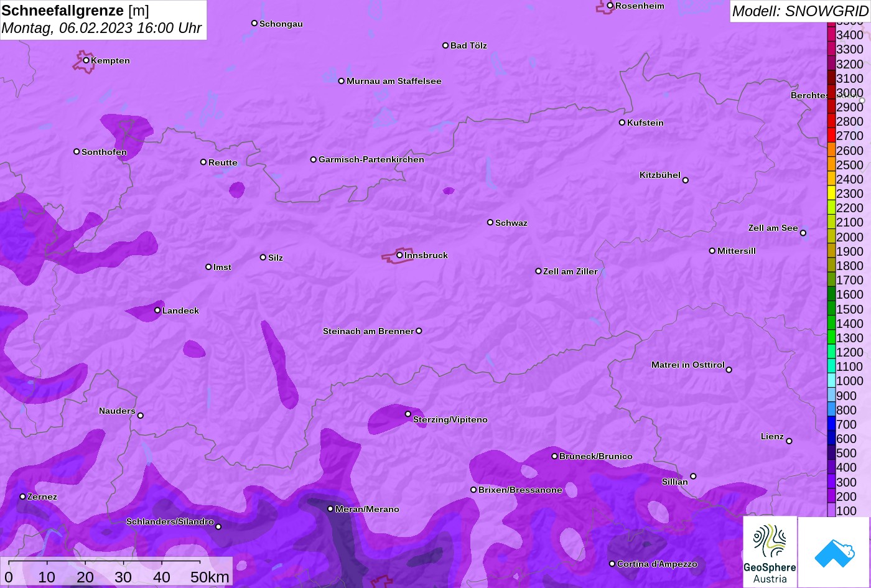Click the Landeck marker dot

pos(157,310)
